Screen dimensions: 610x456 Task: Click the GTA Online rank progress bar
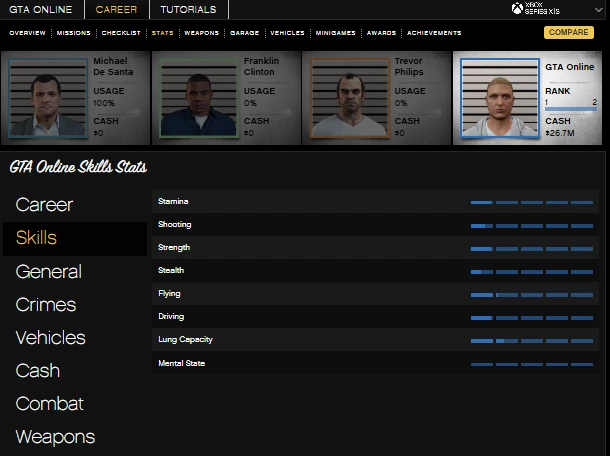tap(571, 109)
